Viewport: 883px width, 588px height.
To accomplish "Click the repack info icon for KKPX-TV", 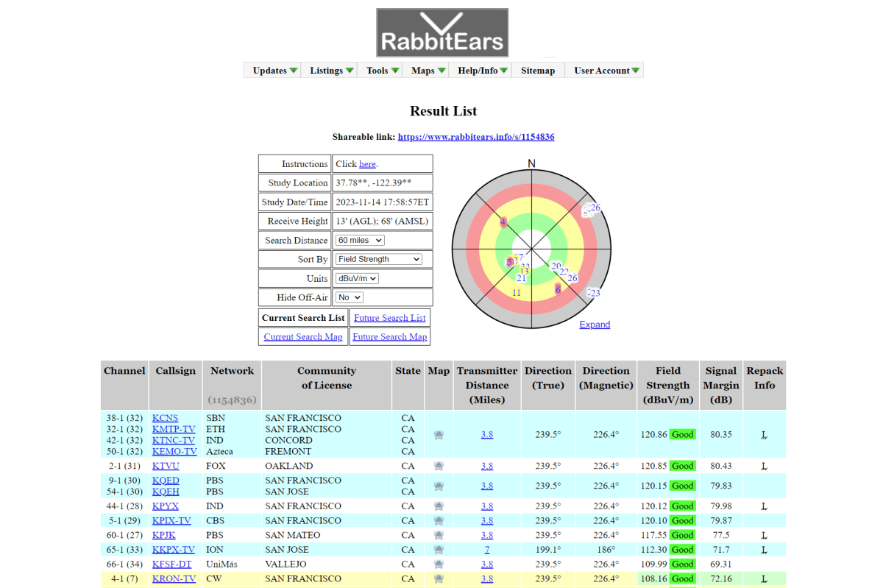I will (765, 550).
